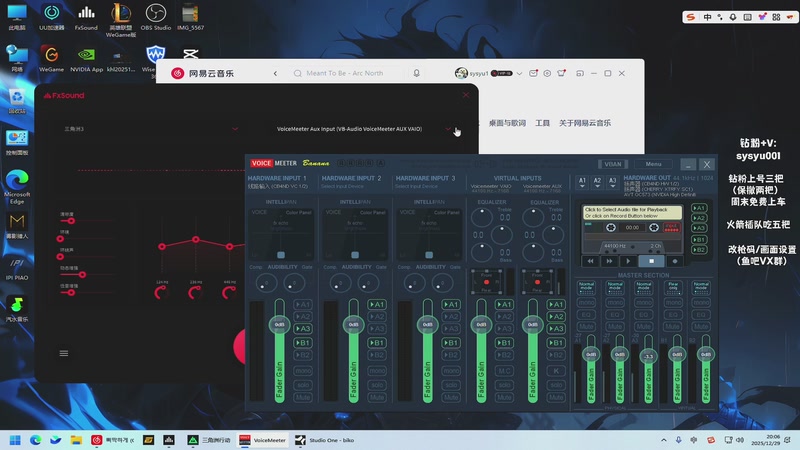This screenshot has width=800, height=450.
Task: Mute master bus A3
Action: (x=644, y=326)
